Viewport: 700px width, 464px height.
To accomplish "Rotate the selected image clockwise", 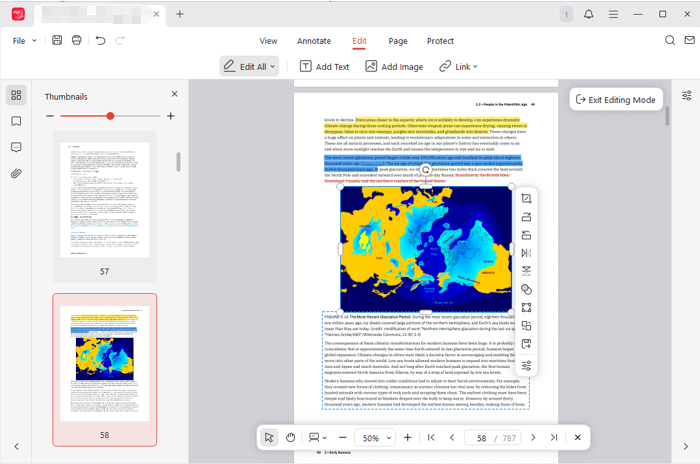I will (526, 217).
